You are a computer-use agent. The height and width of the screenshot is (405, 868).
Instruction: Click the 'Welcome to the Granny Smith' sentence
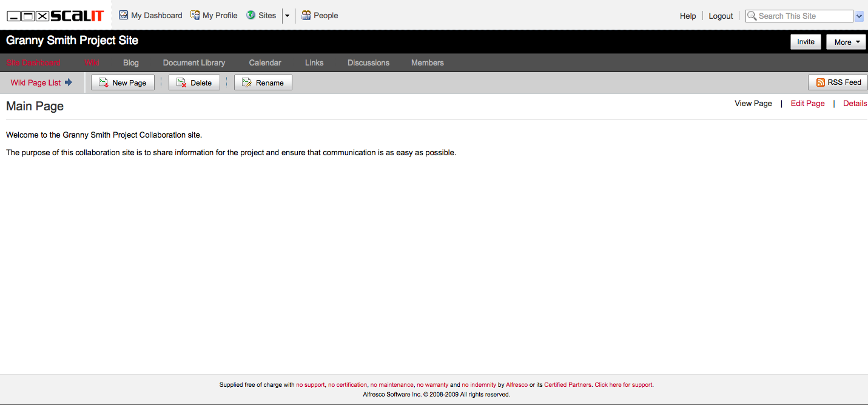104,135
